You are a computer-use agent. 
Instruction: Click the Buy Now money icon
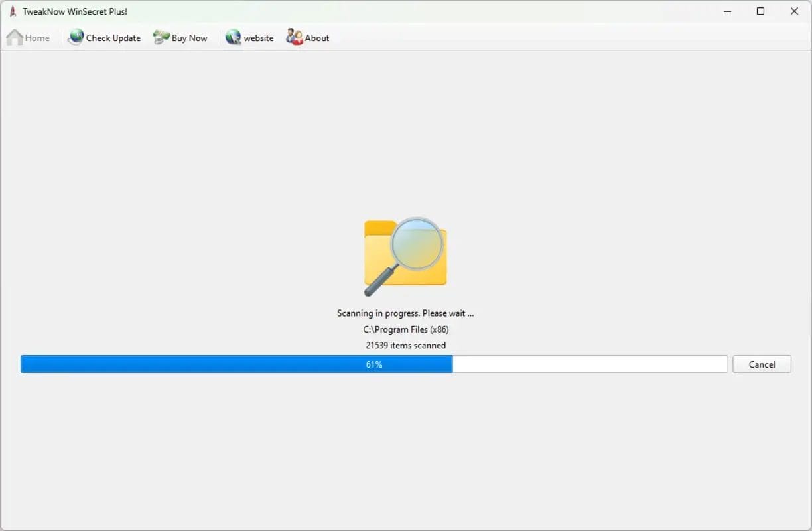161,38
